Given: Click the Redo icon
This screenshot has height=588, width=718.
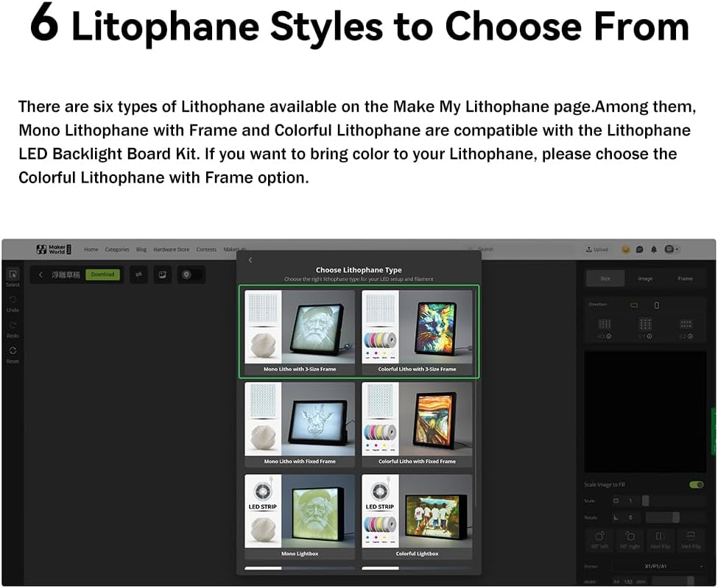Looking at the screenshot, I should (13, 325).
